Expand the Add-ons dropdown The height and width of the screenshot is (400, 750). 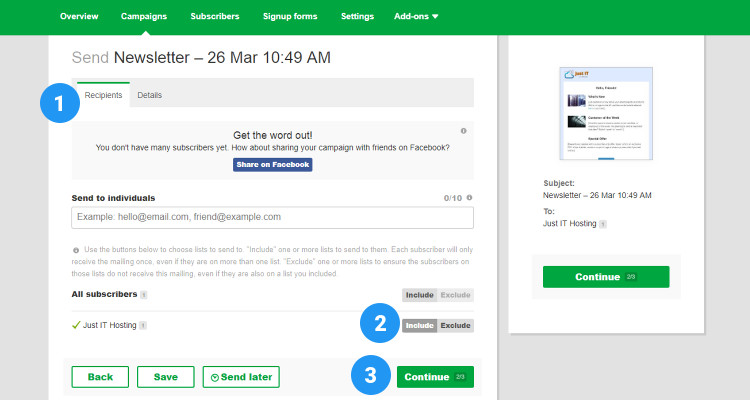[x=416, y=16]
